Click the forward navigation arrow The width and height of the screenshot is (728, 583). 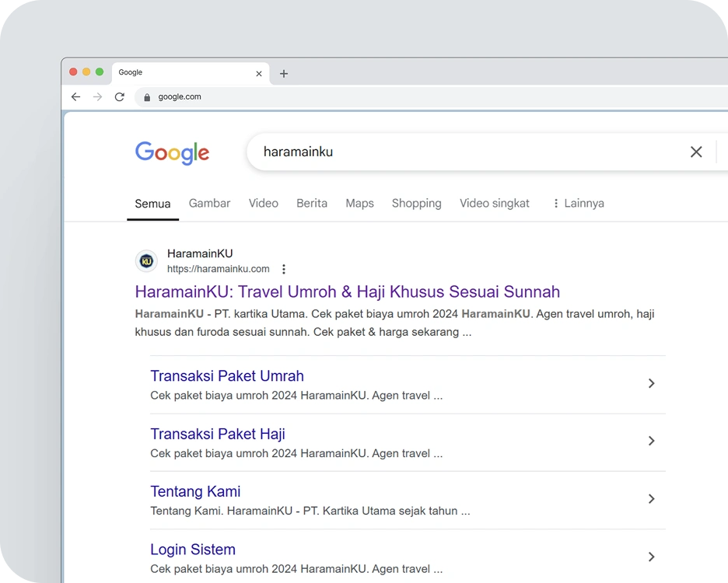click(97, 96)
